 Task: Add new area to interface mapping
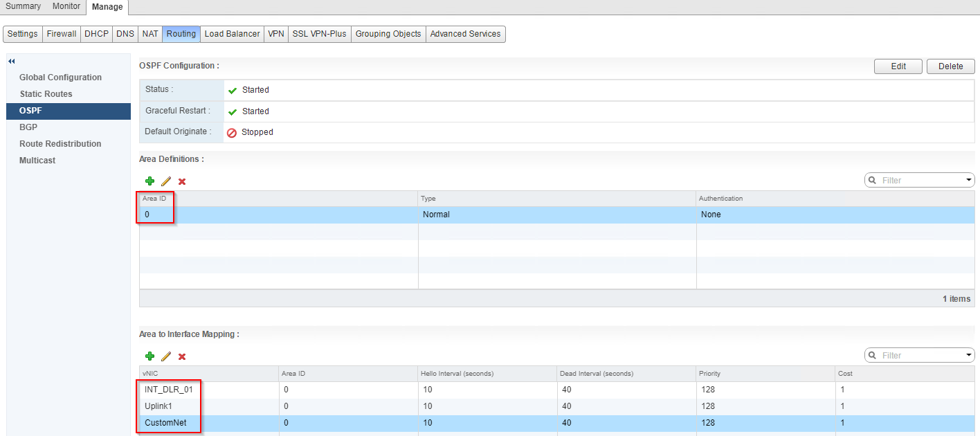(149, 356)
